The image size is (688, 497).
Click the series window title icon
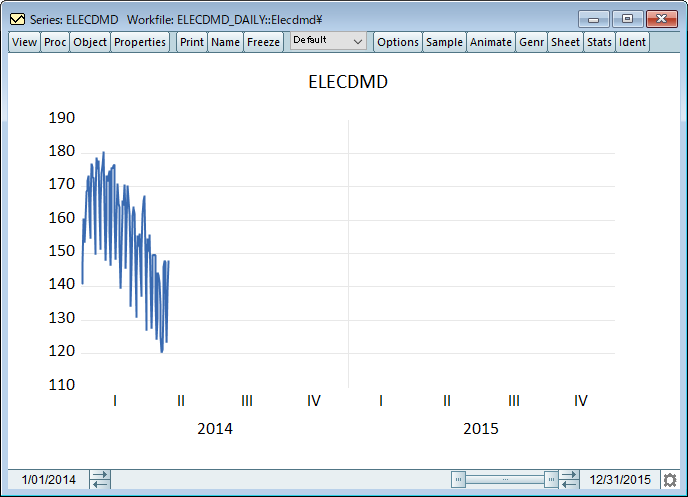[18, 19]
